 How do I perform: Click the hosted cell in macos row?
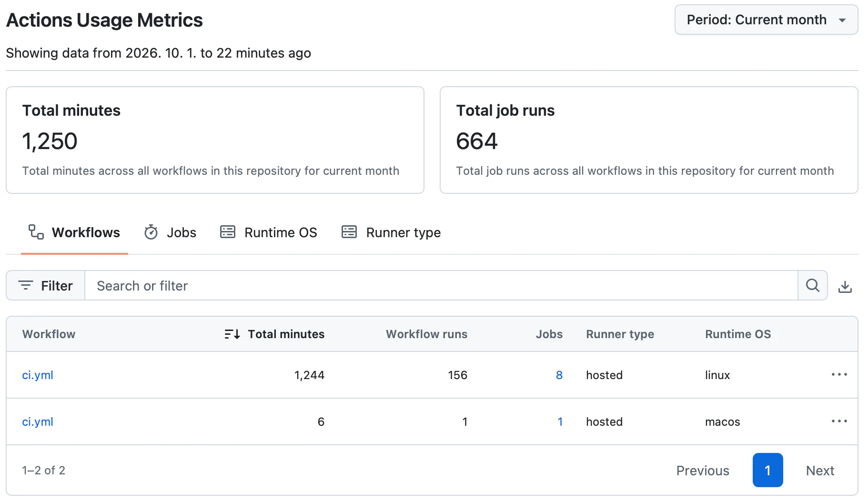[604, 422]
